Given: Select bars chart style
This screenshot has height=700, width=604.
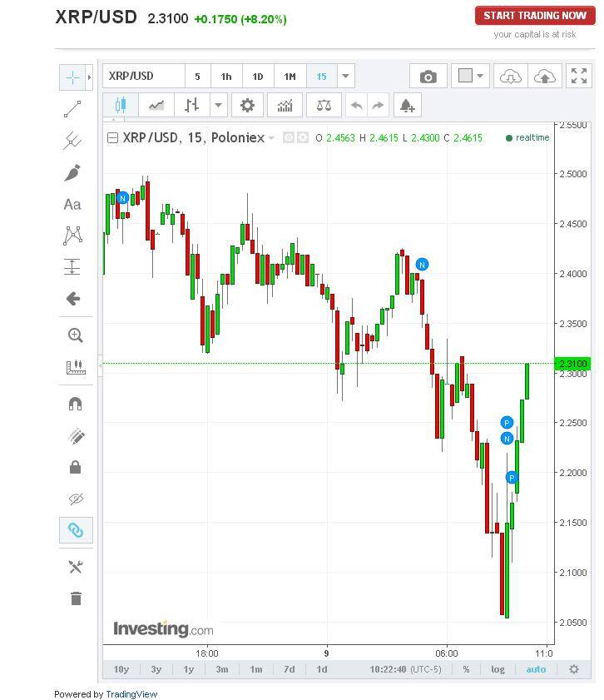Looking at the screenshot, I should [x=192, y=106].
